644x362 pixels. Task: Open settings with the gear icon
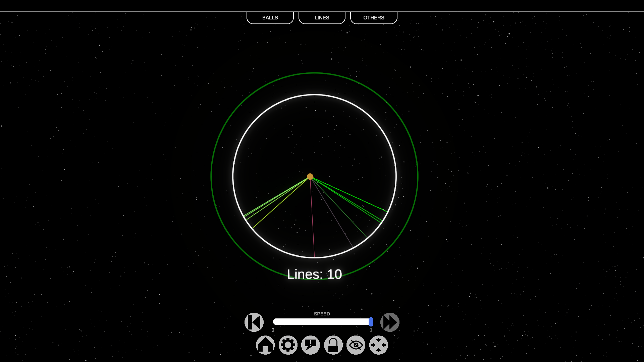288,345
